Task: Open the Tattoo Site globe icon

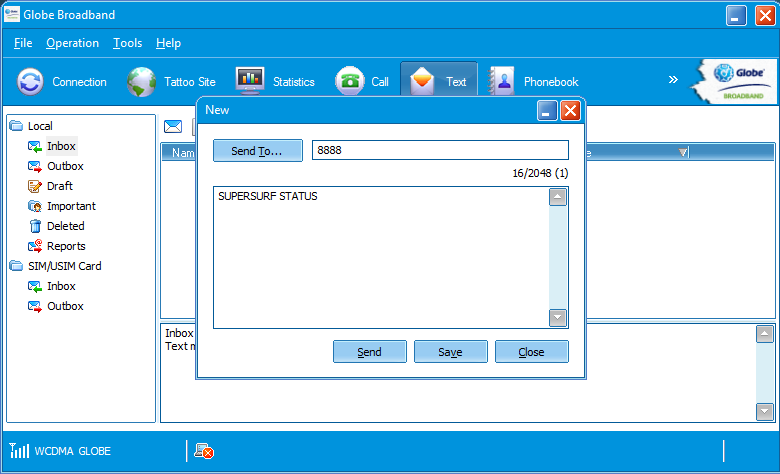Action: coord(142,82)
